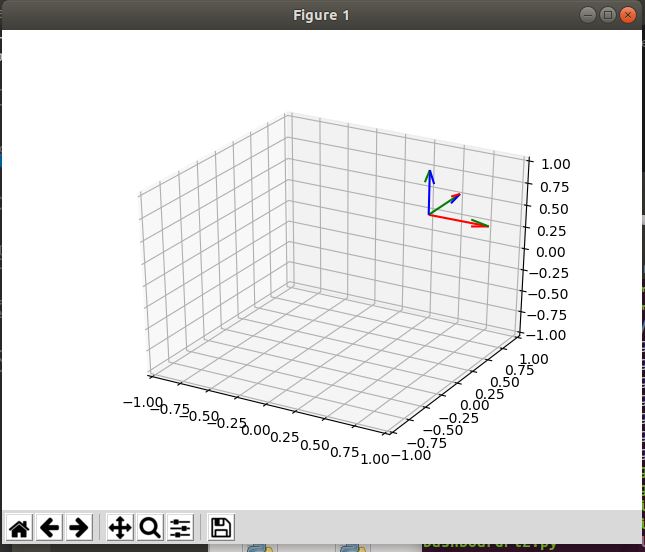Click the z-axis tick label 0.50
This screenshot has width=645, height=552.
(x=554, y=209)
